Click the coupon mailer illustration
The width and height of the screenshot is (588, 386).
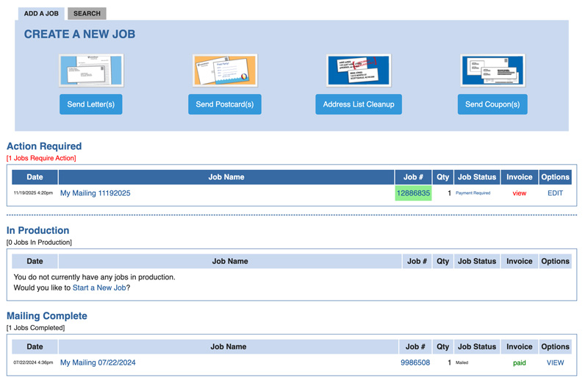click(492, 71)
